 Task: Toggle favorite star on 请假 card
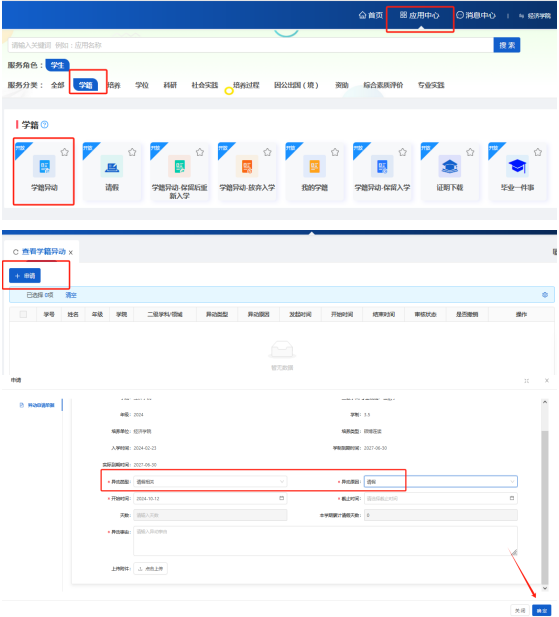point(132,152)
